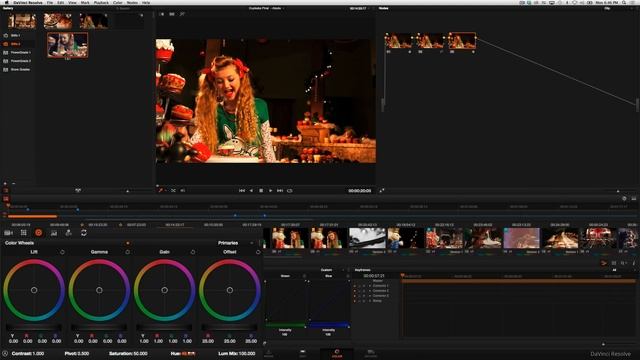The height and width of the screenshot is (360, 640).
Task: Click the macOS Spotlight search icon
Action: click(x=624, y=2)
